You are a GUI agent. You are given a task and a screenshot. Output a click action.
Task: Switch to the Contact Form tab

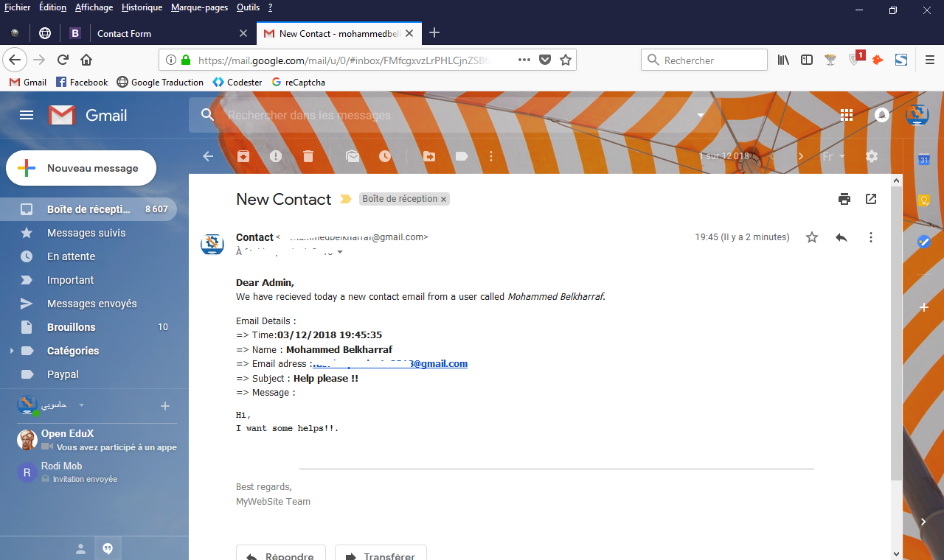pos(173,33)
